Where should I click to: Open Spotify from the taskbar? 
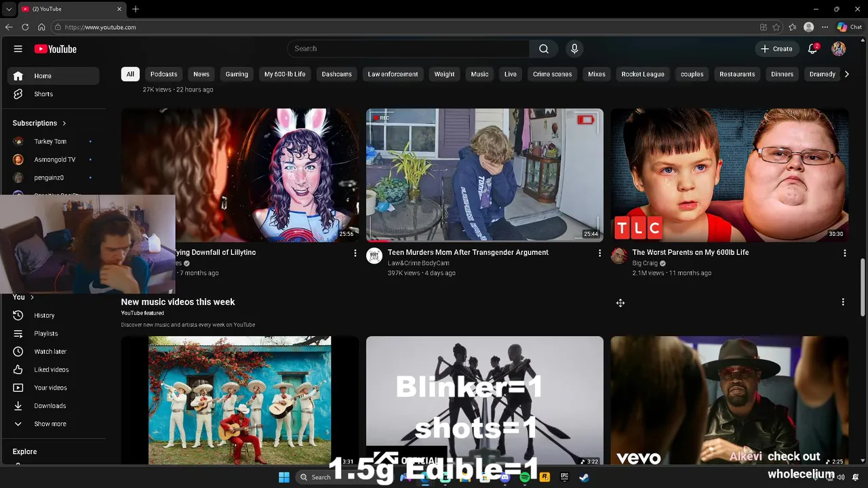[x=525, y=477]
